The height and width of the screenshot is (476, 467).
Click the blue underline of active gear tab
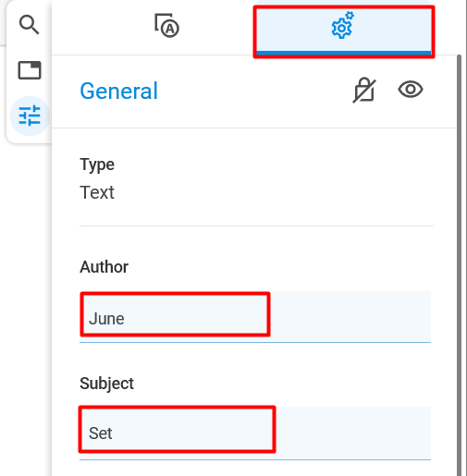(344, 53)
